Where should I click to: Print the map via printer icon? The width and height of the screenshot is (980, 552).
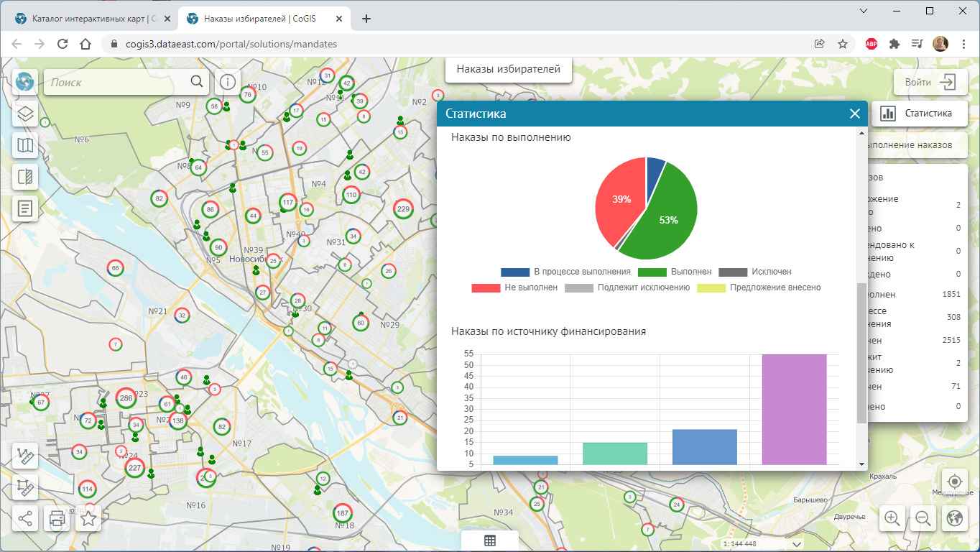pos(57,519)
